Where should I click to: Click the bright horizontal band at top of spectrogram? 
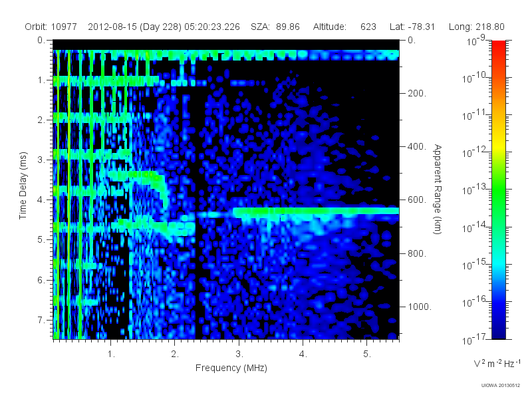(226, 55)
